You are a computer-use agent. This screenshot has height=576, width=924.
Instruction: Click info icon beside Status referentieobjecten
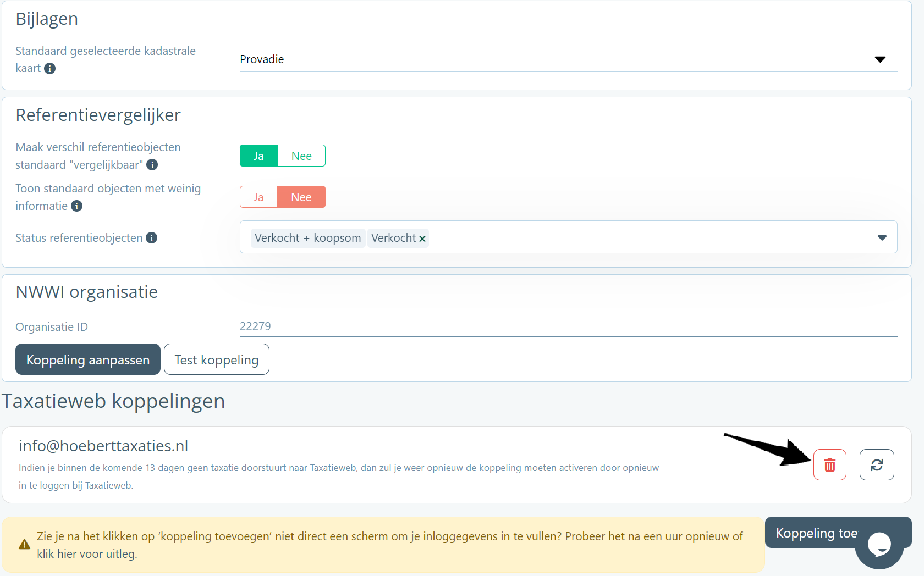tap(152, 238)
